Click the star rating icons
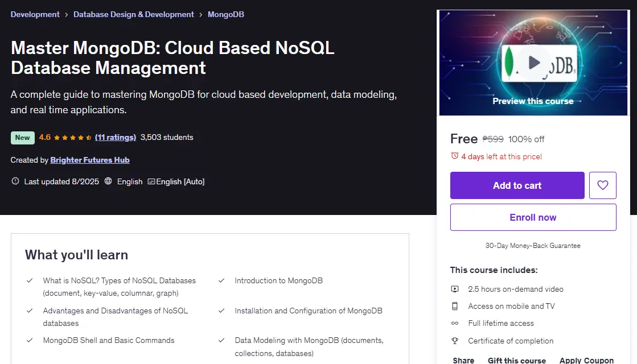This screenshot has width=637, height=364. tap(73, 138)
